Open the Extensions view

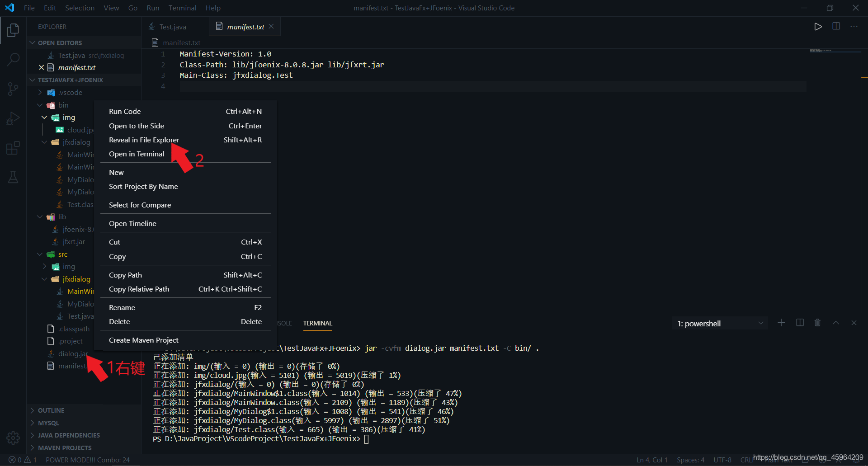pyautogui.click(x=13, y=148)
